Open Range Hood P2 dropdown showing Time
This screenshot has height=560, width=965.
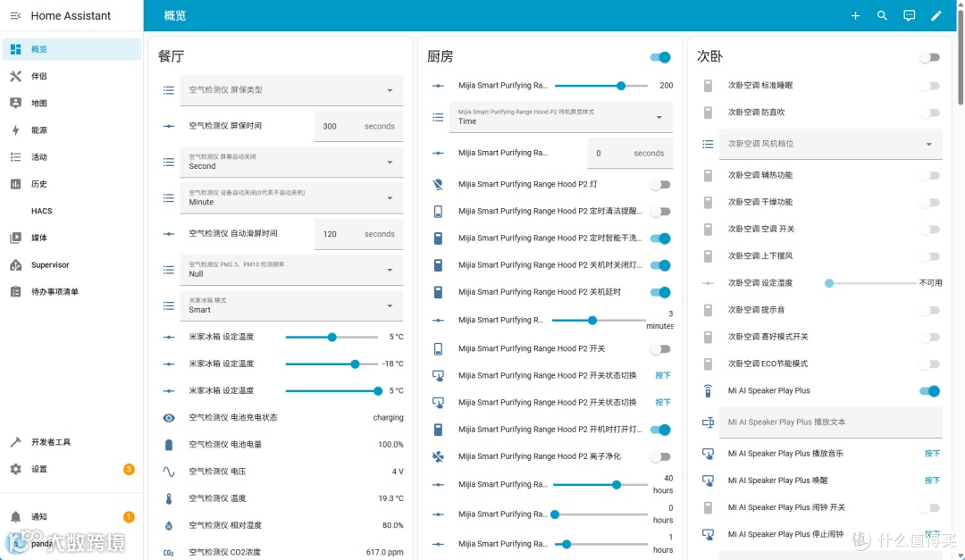(x=560, y=117)
